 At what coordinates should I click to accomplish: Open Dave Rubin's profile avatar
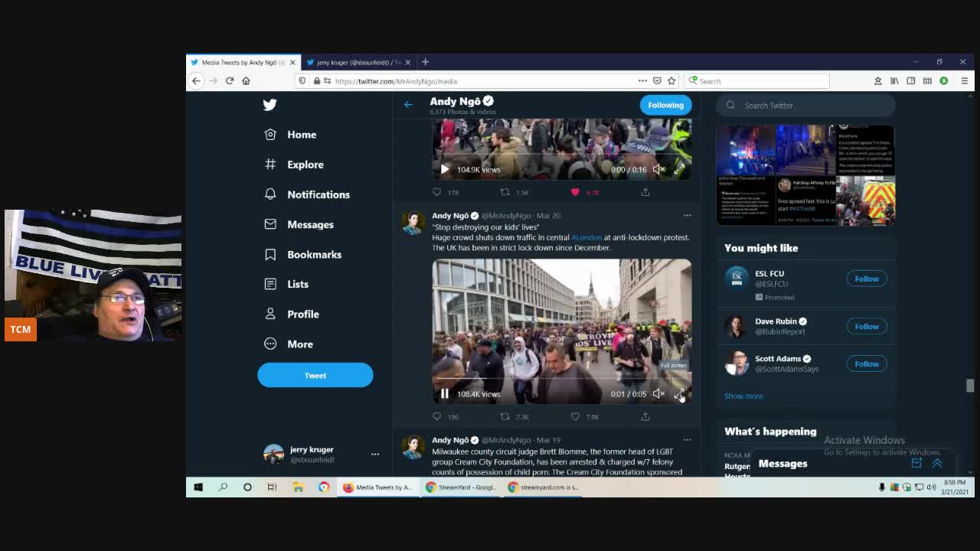(x=736, y=327)
